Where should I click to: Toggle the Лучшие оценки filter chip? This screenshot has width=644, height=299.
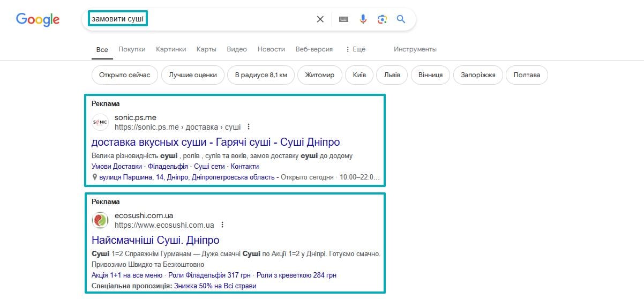[193, 75]
